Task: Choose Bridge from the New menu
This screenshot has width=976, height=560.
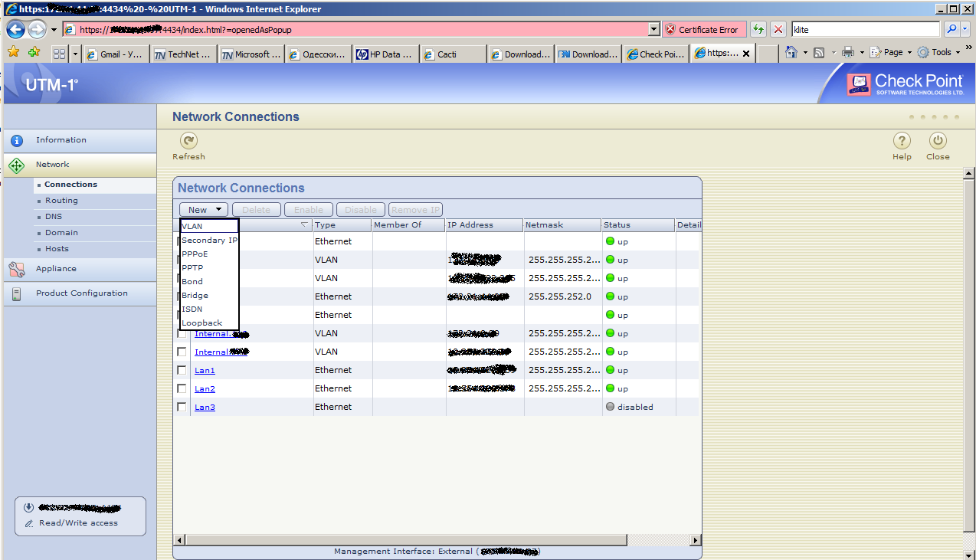Action: coord(209,295)
